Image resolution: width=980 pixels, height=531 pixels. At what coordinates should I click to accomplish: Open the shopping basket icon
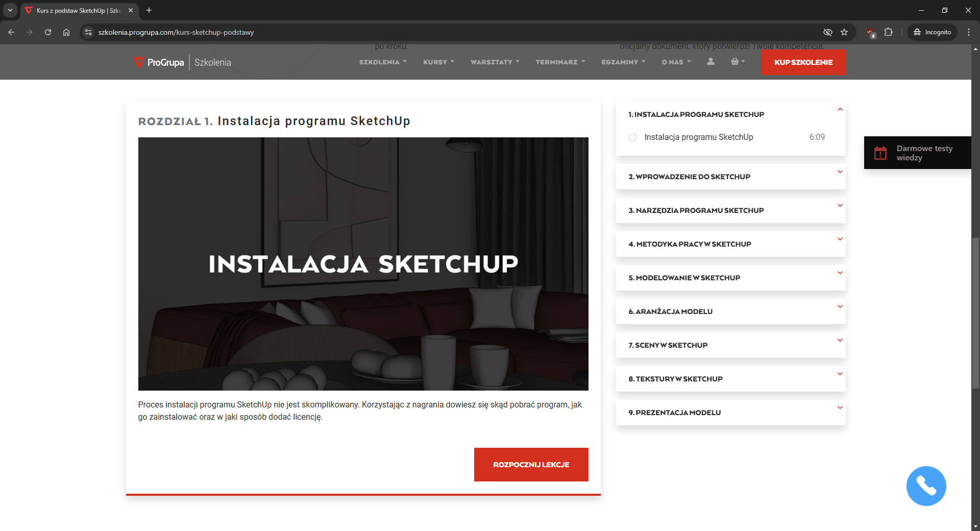point(738,61)
